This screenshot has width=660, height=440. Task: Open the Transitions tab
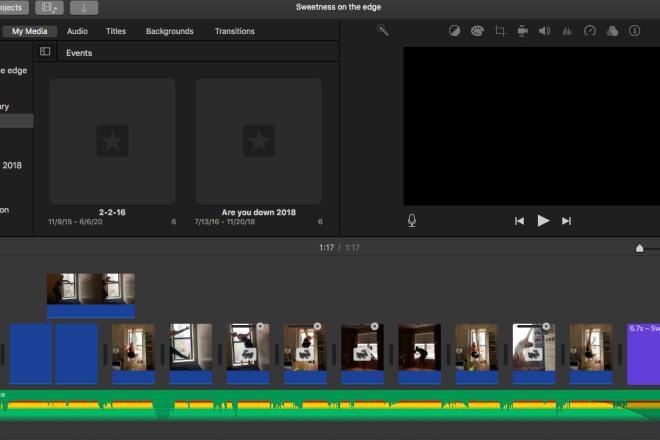[234, 31]
